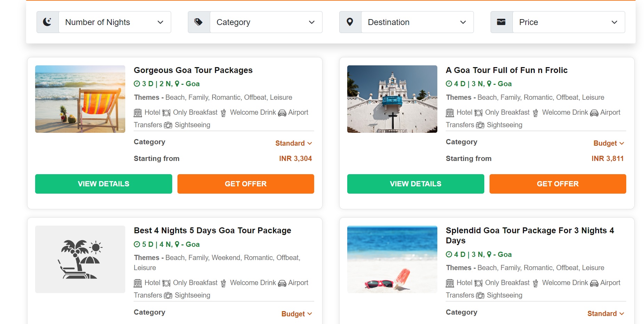Open the Best 4 Nights 5 Days Goa title
644x324 pixels.
(212, 230)
